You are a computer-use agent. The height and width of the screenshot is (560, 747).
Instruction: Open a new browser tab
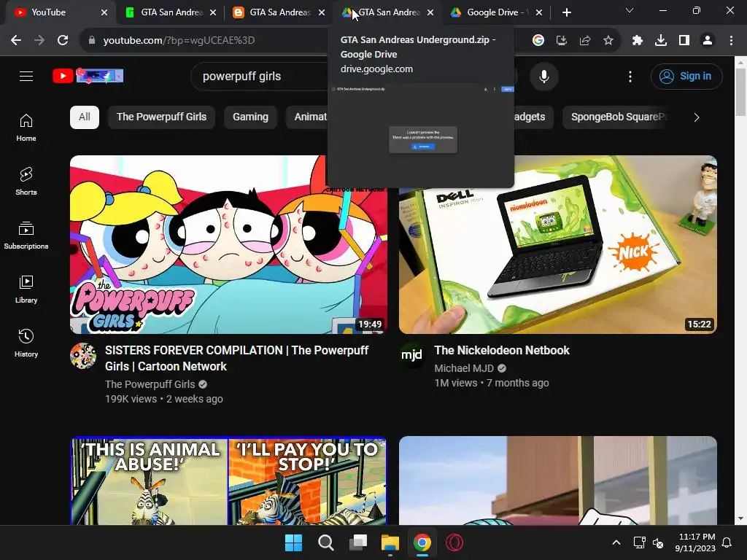coord(566,12)
